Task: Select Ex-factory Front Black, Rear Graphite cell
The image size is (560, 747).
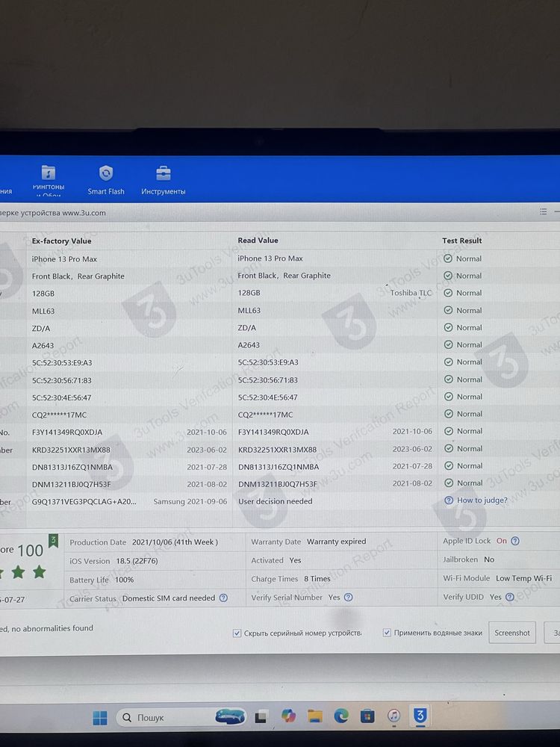Action: pos(78,276)
